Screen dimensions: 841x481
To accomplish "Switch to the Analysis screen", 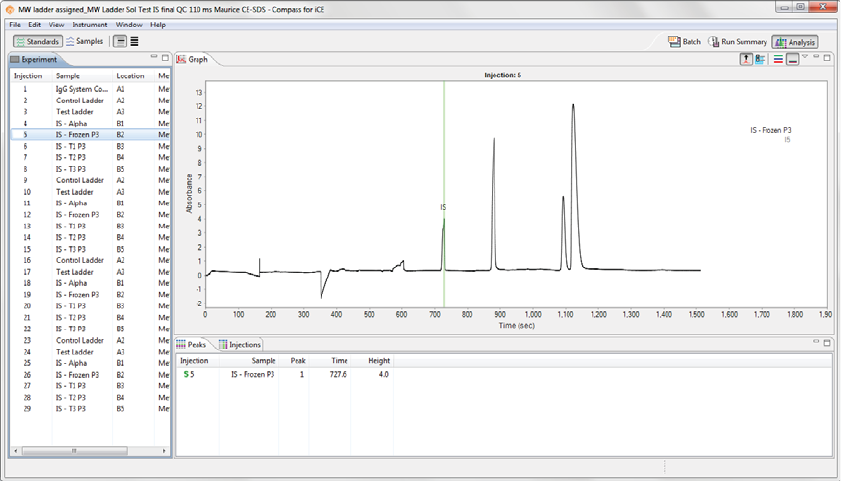I will pyautogui.click(x=795, y=42).
